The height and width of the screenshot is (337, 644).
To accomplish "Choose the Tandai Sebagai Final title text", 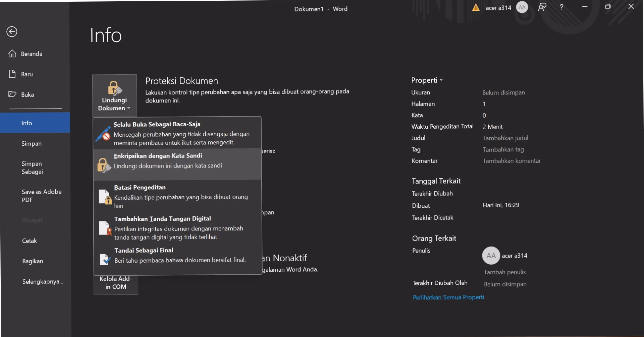I will click(x=144, y=250).
